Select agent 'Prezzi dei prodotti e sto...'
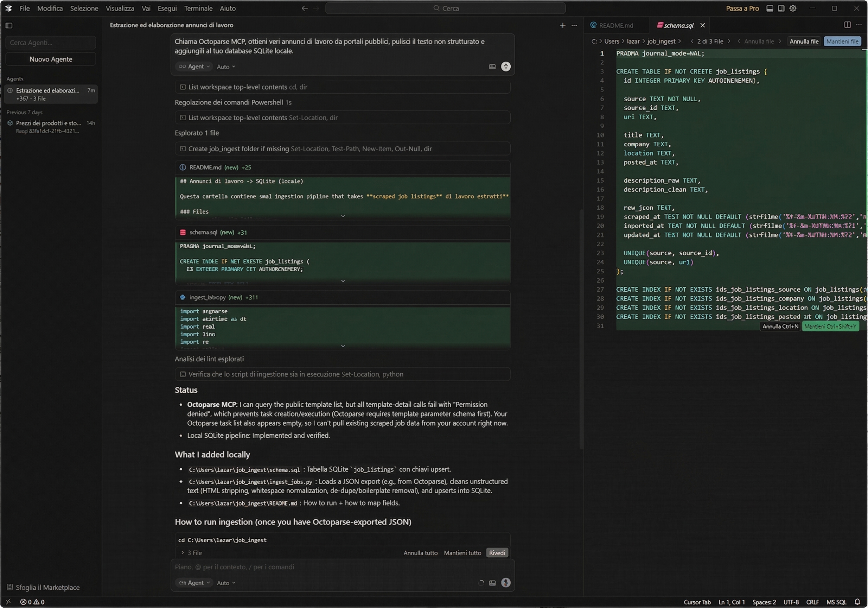 coord(51,127)
